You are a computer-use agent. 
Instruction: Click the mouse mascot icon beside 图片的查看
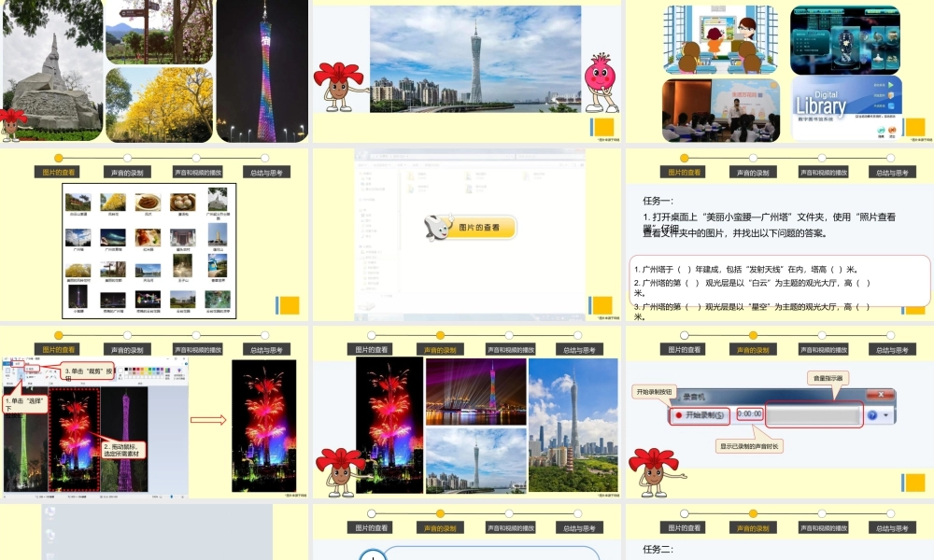coord(437,227)
